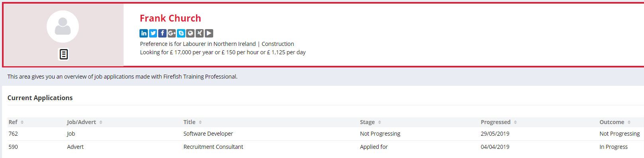Click the profile avatar placeholder

[x=63, y=27]
